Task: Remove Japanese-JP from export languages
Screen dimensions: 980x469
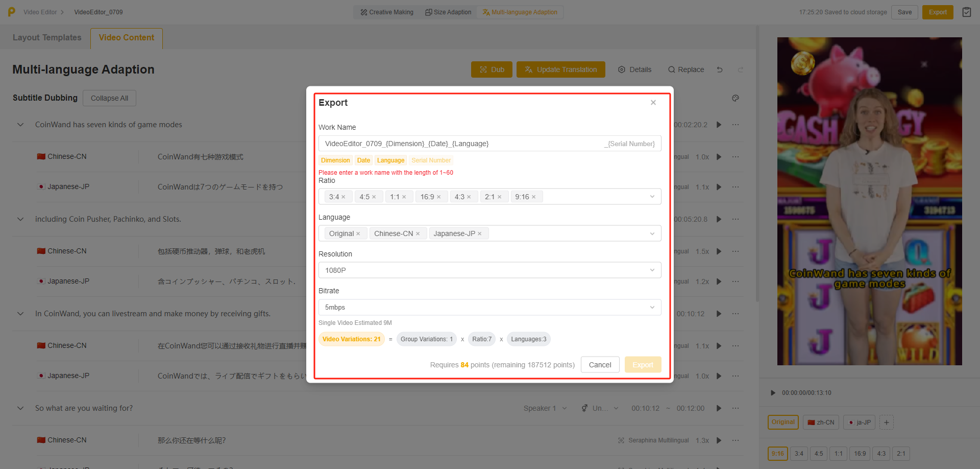Action: click(x=479, y=234)
